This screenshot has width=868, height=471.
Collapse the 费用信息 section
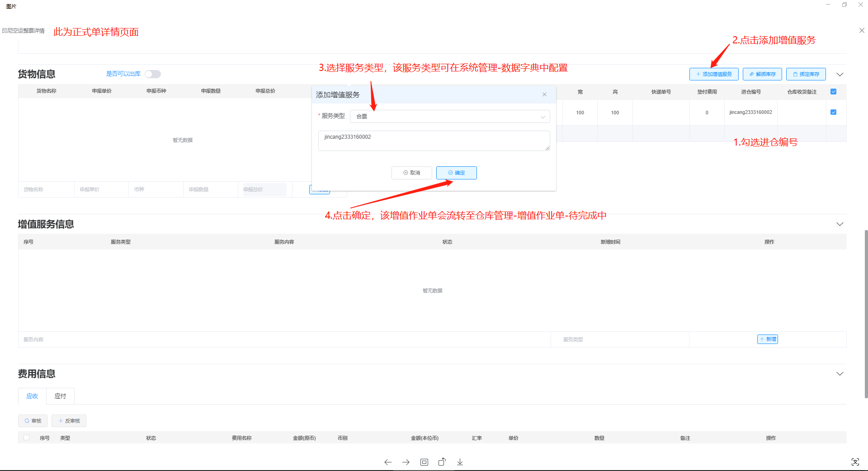(840, 374)
